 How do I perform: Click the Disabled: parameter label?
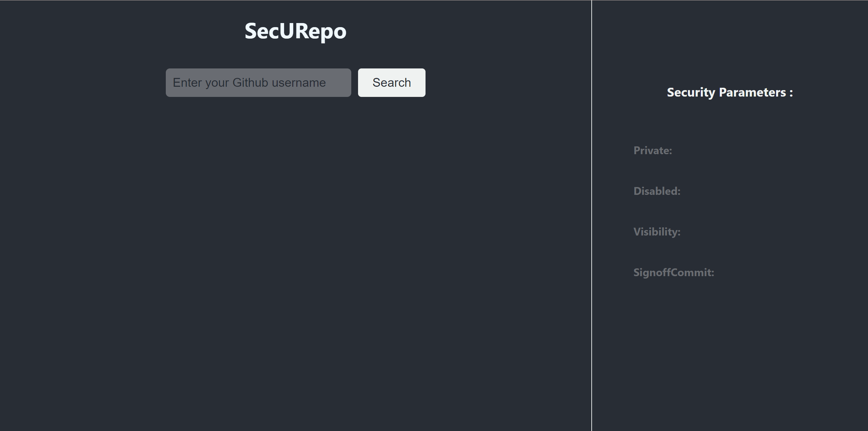tap(656, 191)
